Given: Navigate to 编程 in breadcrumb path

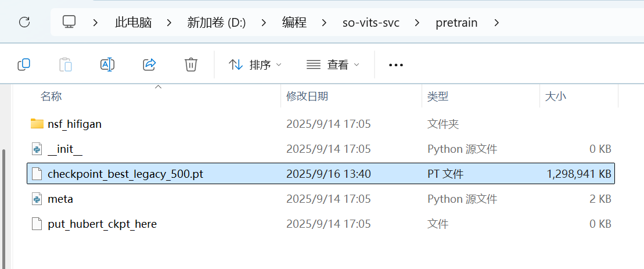Looking at the screenshot, I should (x=294, y=23).
